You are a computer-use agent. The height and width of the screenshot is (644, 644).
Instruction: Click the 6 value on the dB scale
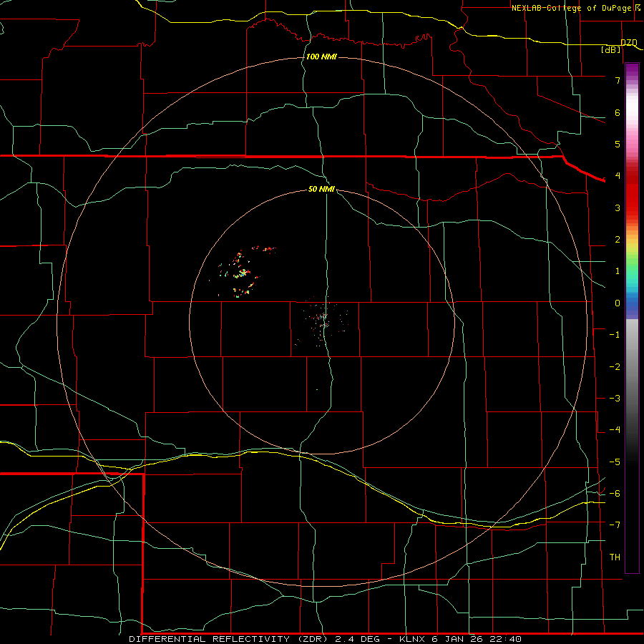click(618, 112)
